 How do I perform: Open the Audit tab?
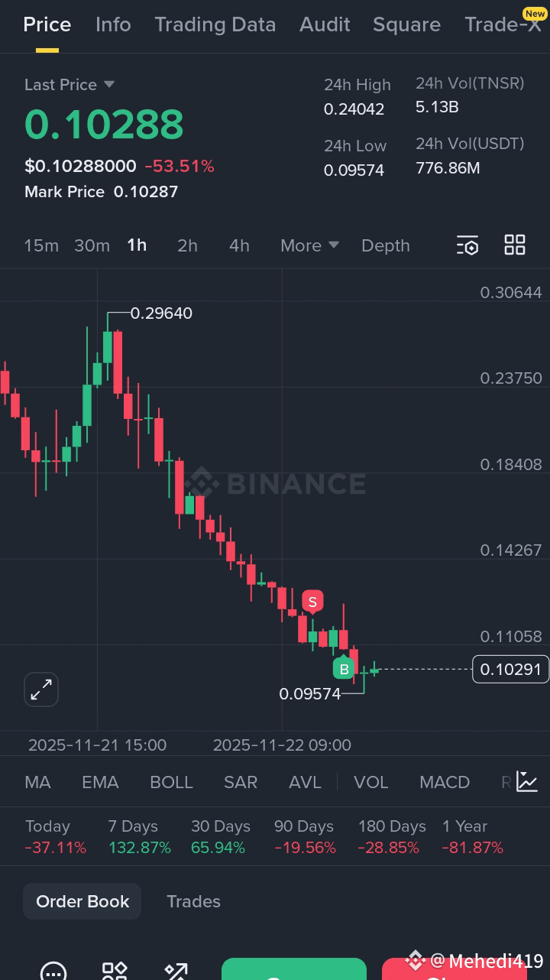coord(325,24)
